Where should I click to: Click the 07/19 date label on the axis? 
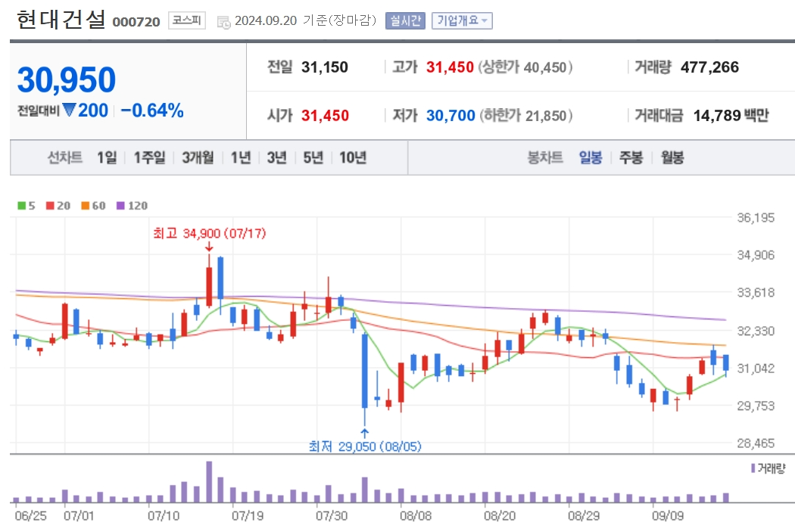(248, 516)
